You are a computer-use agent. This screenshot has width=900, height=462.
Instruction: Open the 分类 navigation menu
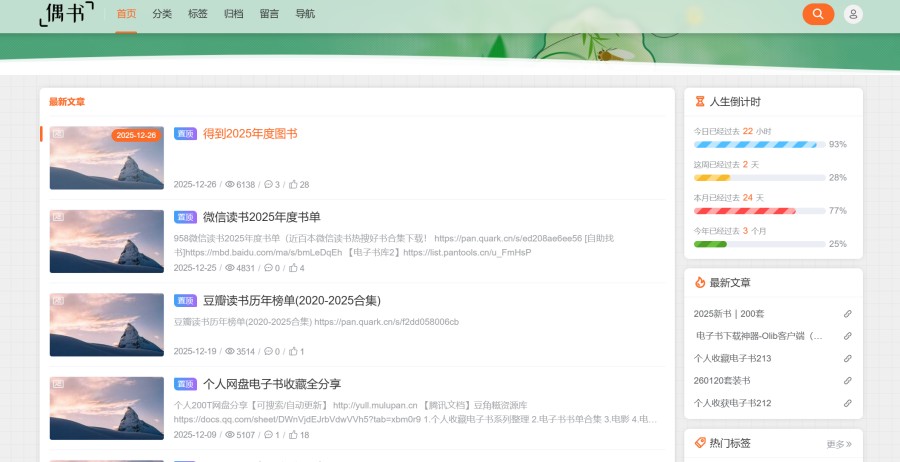coord(162,14)
